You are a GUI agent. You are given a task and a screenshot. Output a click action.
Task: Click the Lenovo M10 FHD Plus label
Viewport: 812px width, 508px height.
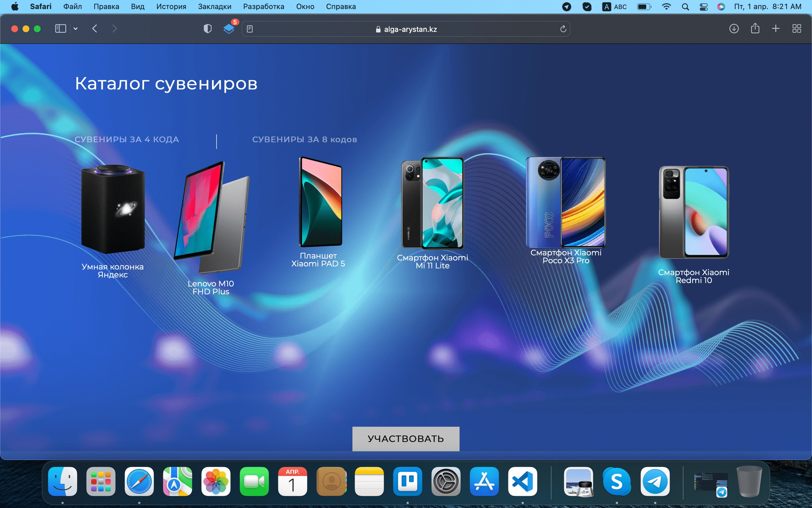tap(211, 288)
